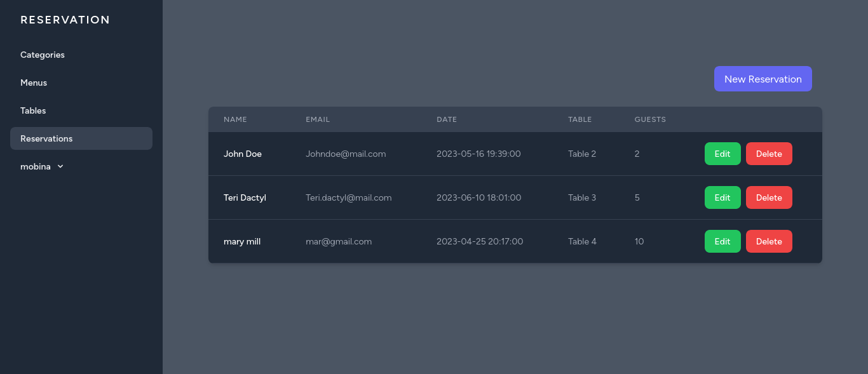Viewport: 868px width, 374px height.
Task: Delete John Doe's reservation
Action: click(769, 154)
